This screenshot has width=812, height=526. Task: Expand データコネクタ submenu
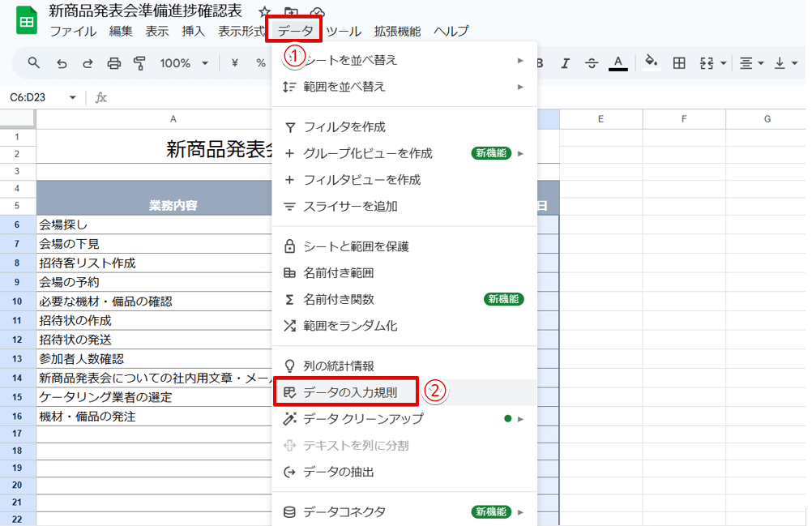click(x=404, y=512)
